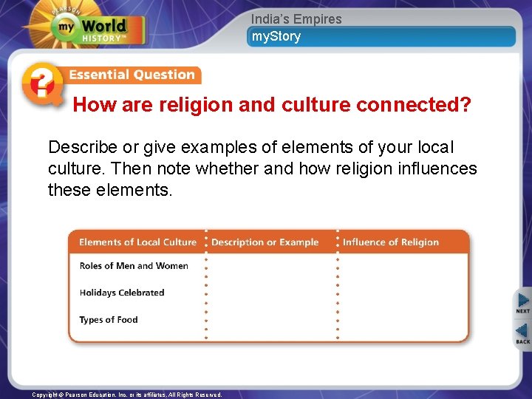532x399 pixels.
Task: Click the instruction paragraph starting 'Describe or give examples'
Action: pyautogui.click(x=262, y=168)
